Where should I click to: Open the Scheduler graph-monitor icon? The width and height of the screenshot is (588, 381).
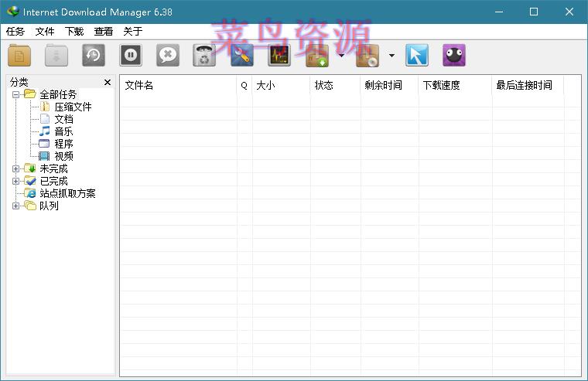[279, 56]
